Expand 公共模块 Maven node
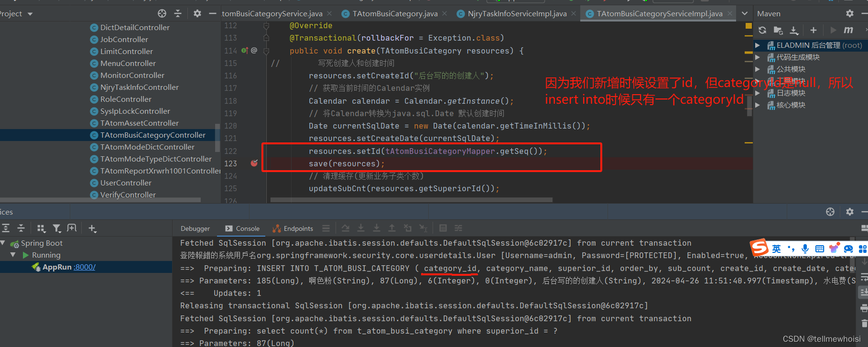 pos(758,69)
